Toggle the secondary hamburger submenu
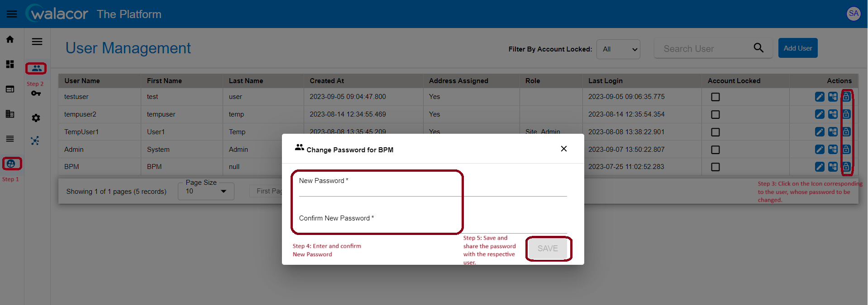Image resolution: width=868 pixels, height=305 pixels. click(37, 42)
